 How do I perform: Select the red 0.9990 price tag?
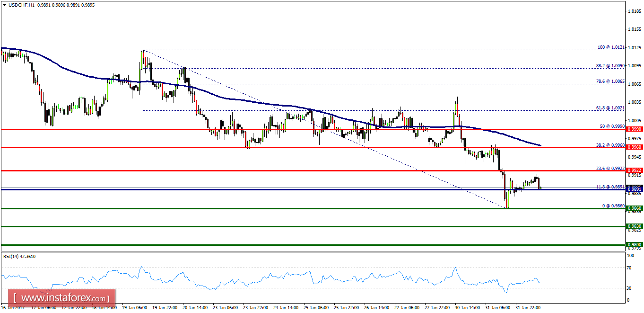(x=634, y=128)
